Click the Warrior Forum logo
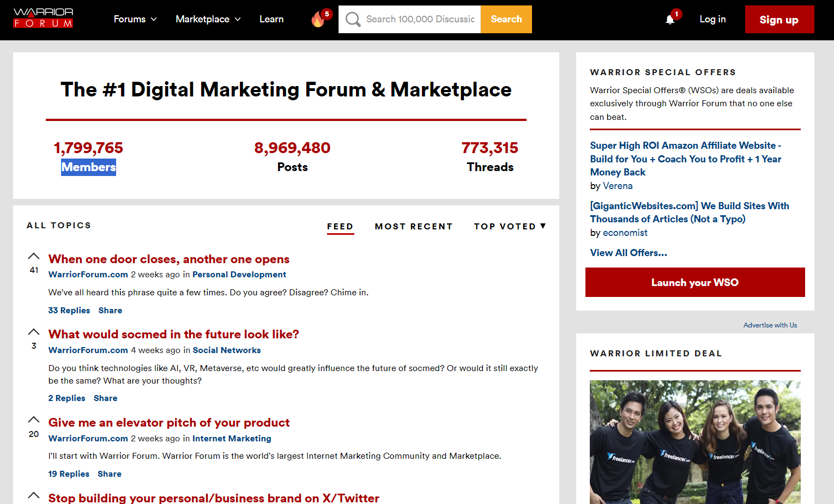834x504 pixels. [x=43, y=18]
